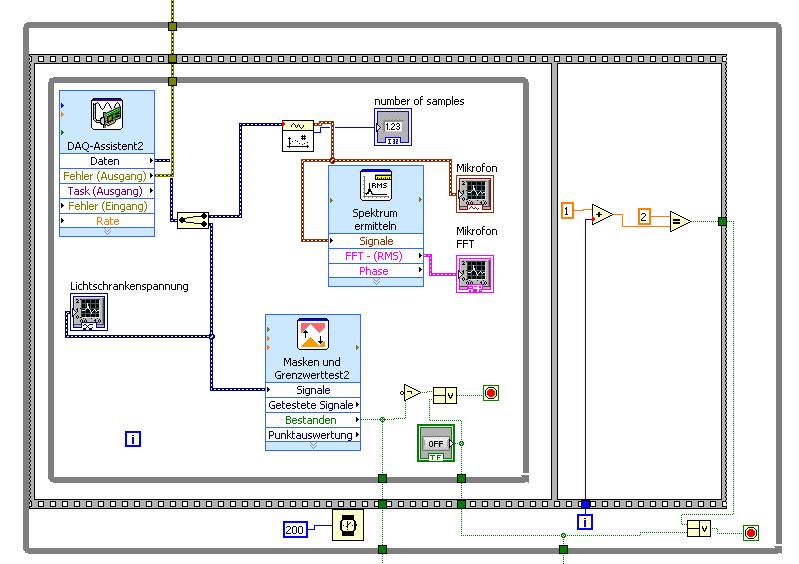Screen dimensions: 799x564
Task: Click the outer loop iteration terminal i
Action: tap(585, 522)
